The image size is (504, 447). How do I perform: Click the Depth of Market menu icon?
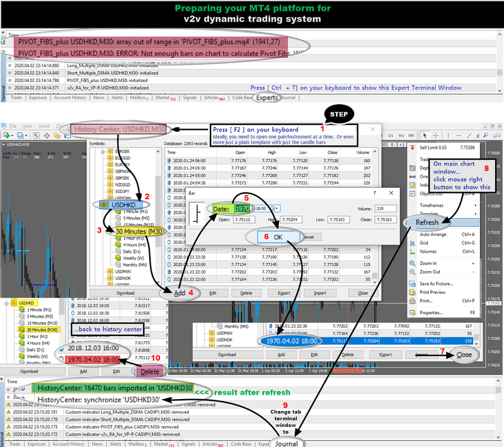pos(413,168)
